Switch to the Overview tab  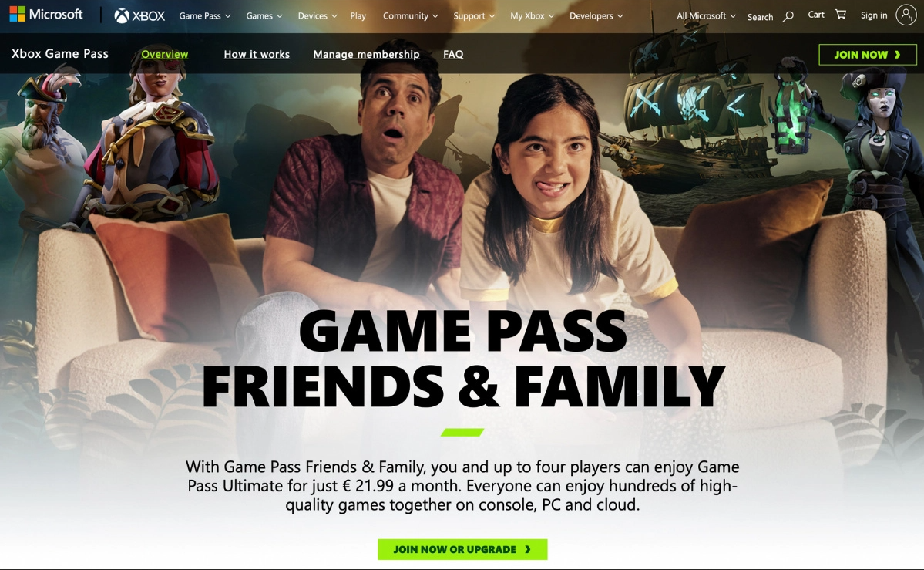point(164,54)
